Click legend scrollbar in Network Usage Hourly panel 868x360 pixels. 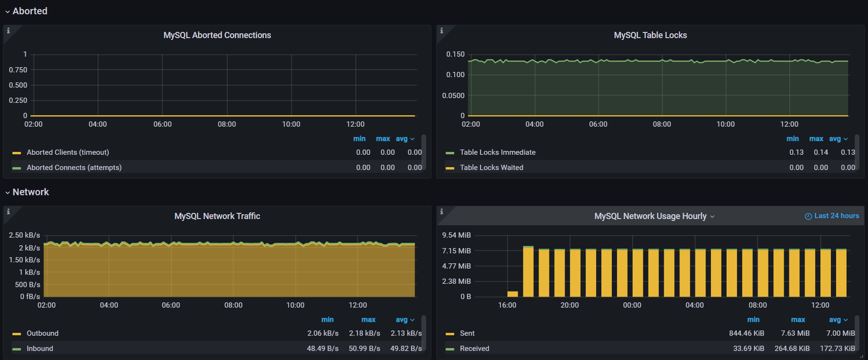(857, 332)
